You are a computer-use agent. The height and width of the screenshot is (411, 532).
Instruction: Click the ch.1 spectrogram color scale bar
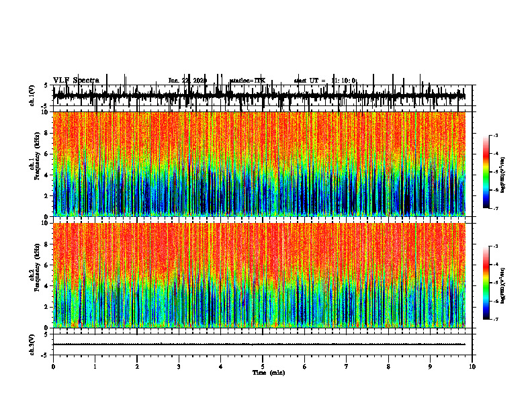coord(486,172)
